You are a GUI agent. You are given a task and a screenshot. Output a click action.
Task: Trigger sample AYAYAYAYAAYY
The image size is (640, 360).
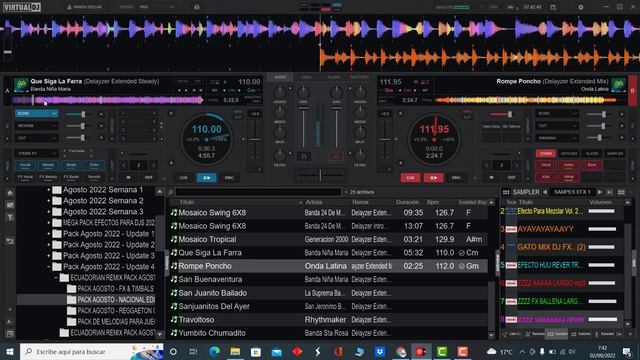[545, 229]
